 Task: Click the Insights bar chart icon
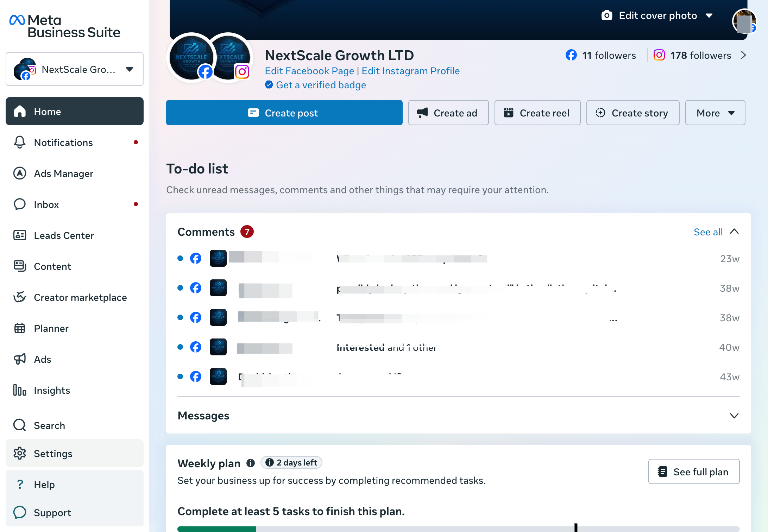[20, 390]
